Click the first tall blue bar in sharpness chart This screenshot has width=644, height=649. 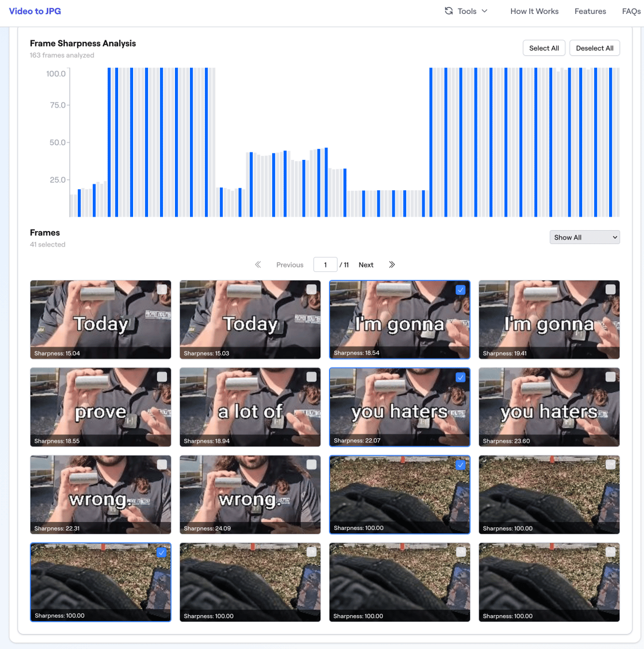(109, 142)
